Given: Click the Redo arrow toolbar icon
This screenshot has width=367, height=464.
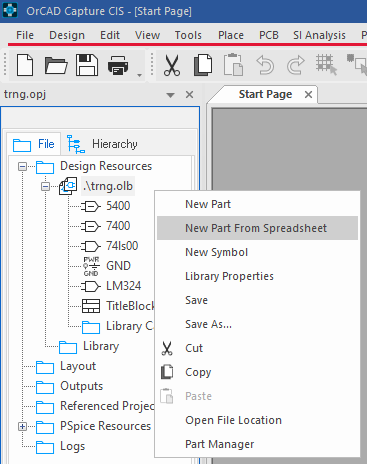Looking at the screenshot, I should [296, 65].
